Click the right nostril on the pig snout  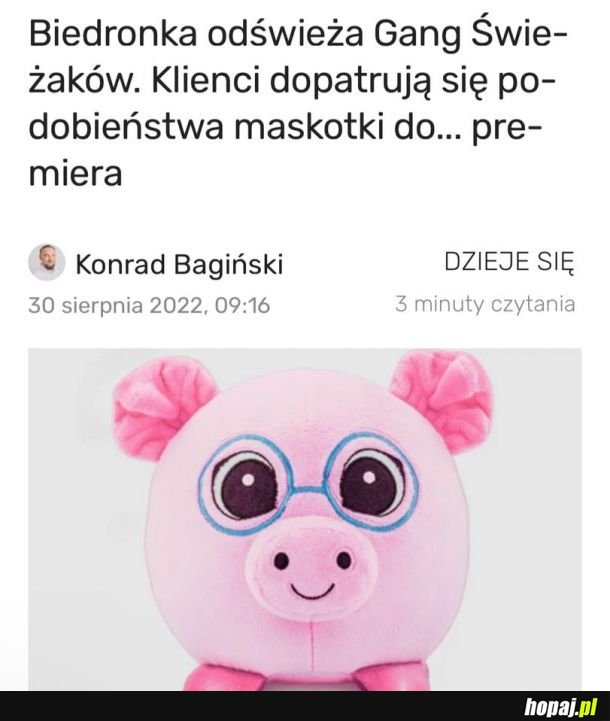click(x=343, y=560)
